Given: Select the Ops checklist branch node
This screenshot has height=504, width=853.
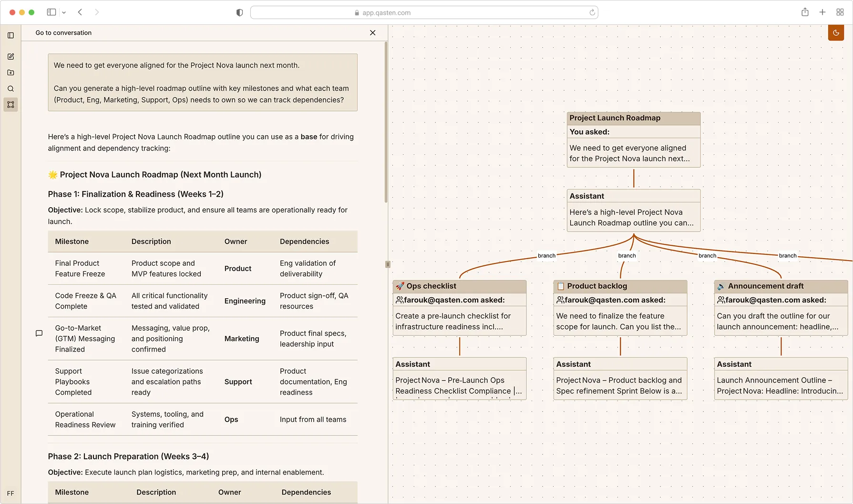Looking at the screenshot, I should pyautogui.click(x=459, y=286).
